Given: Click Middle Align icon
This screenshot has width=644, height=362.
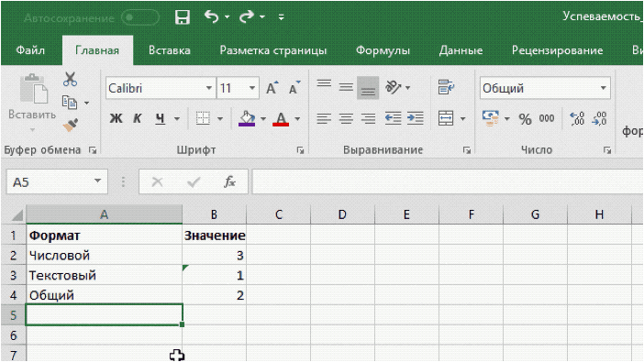Looking at the screenshot, I should [346, 87].
